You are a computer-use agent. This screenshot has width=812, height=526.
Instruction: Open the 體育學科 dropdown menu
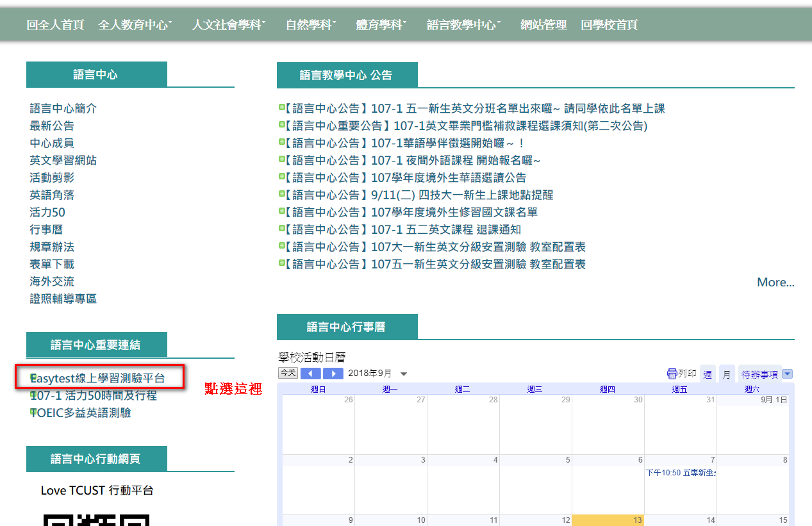tap(381, 25)
